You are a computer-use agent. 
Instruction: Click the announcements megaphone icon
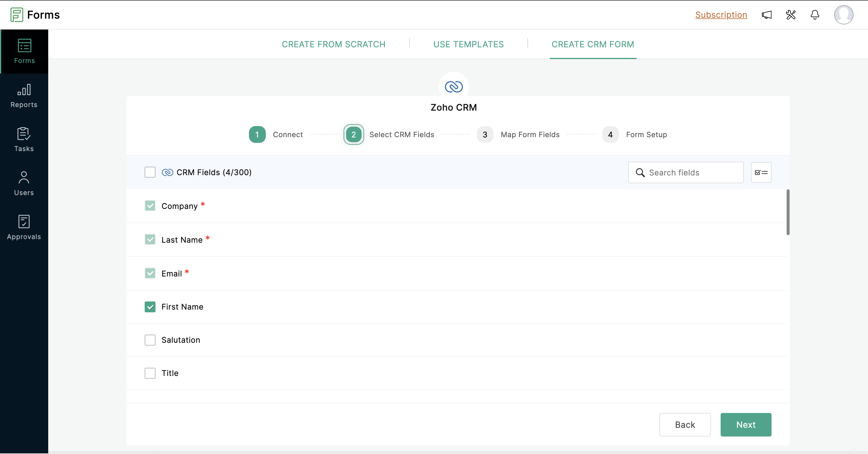point(766,15)
